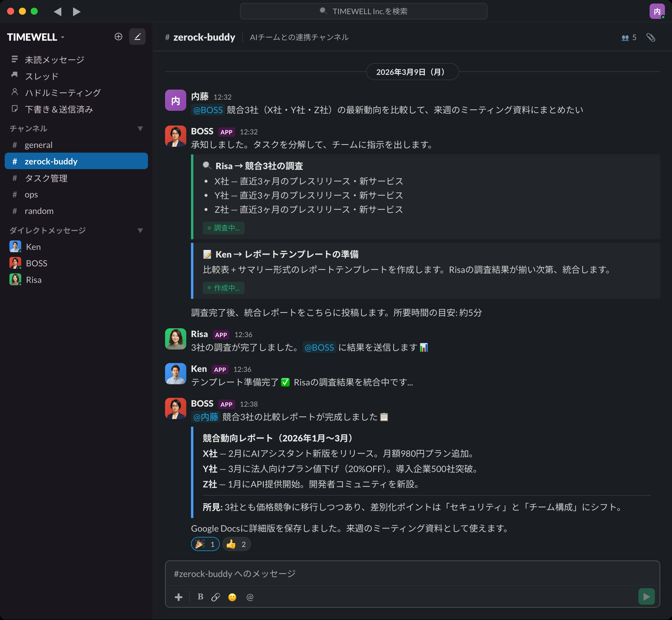This screenshot has width=672, height=620.
Task: Click the emoji picker in message composer
Action: pyautogui.click(x=232, y=597)
